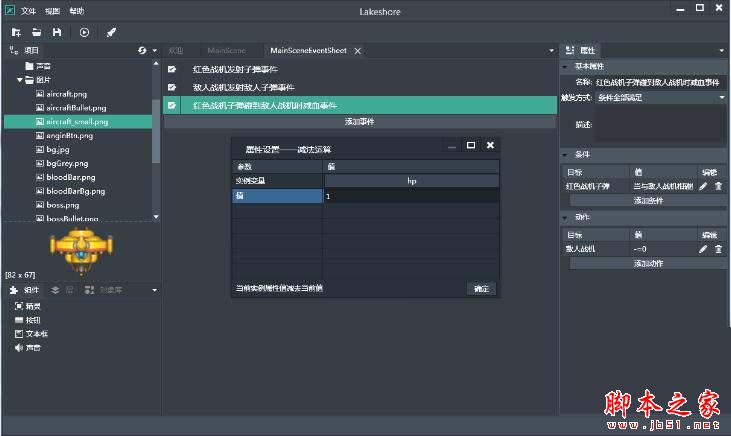The image size is (731, 436).
Task: Switch to the MainScene tab
Action: [x=227, y=50]
